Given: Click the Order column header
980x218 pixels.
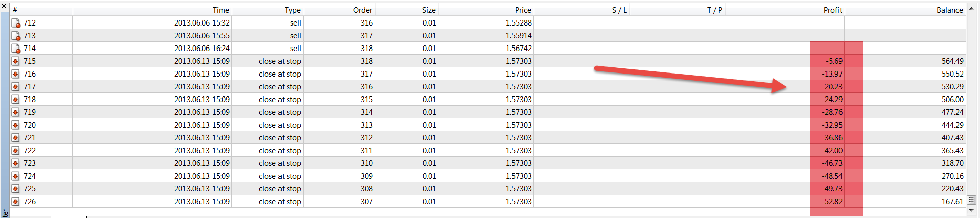Looking at the screenshot, I should [362, 10].
